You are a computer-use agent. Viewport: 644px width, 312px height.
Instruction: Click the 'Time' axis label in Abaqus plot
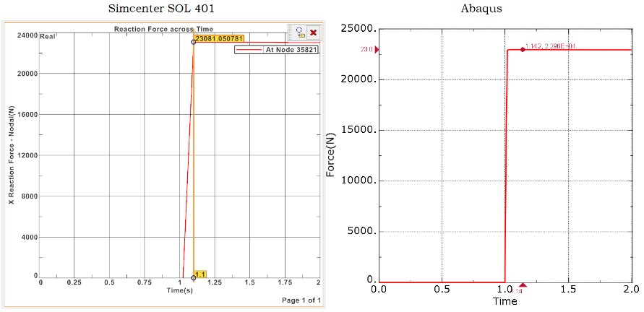tap(505, 301)
